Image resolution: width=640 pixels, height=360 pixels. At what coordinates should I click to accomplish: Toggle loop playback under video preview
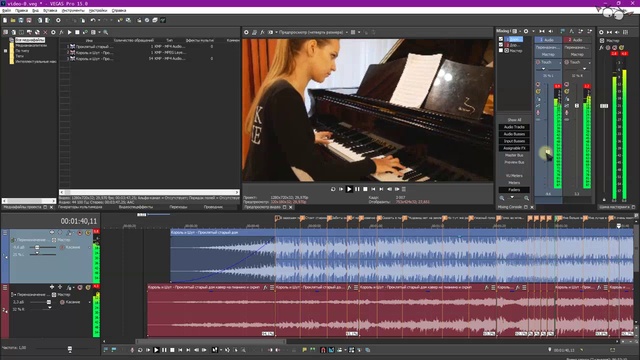coord(333,189)
